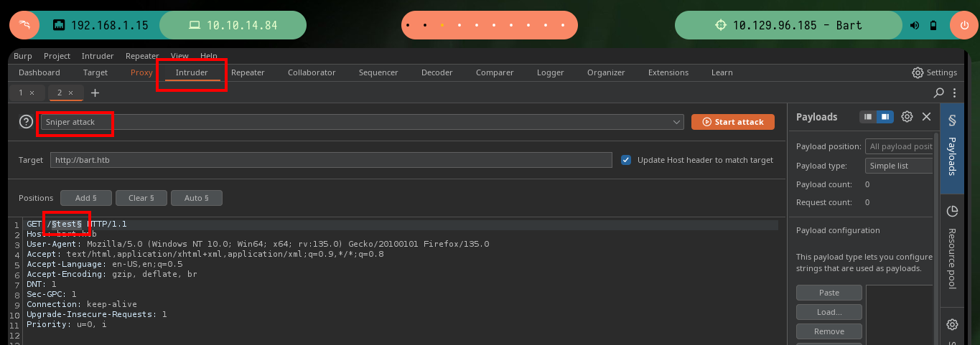Switch to the Repeater tool tab
Viewport: 980px width, 345px height.
[248, 72]
